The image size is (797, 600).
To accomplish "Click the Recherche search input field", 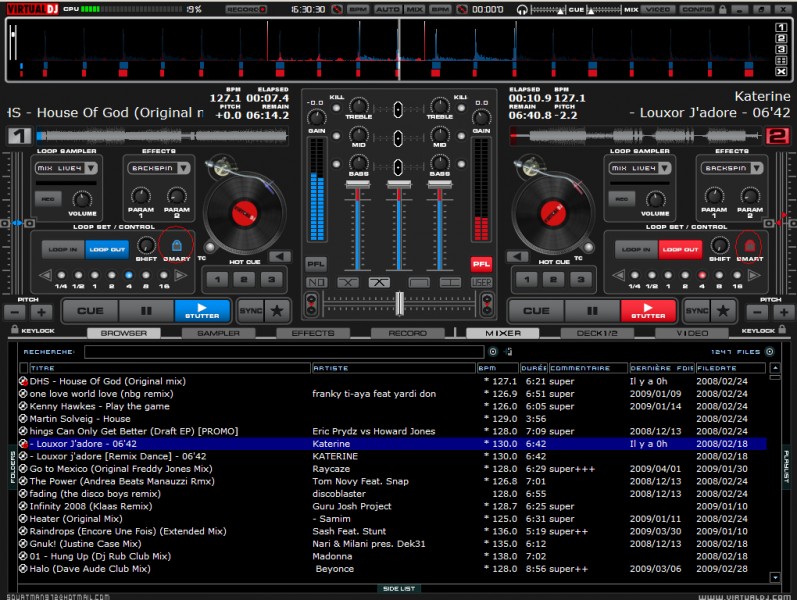I will point(284,352).
